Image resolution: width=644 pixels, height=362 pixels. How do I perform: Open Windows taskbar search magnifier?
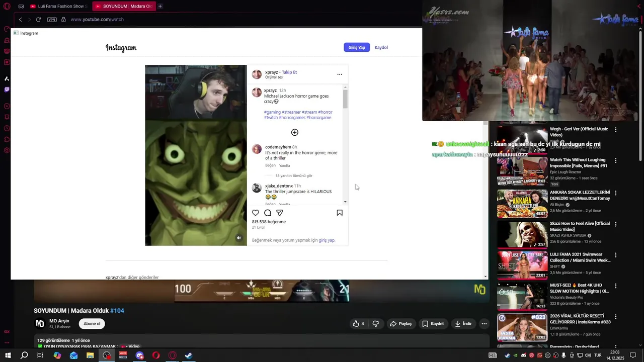pyautogui.click(x=24, y=355)
